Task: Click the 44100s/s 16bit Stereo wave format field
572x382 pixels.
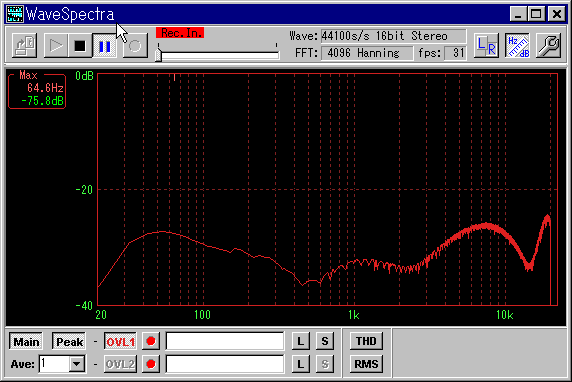Action: (393, 36)
